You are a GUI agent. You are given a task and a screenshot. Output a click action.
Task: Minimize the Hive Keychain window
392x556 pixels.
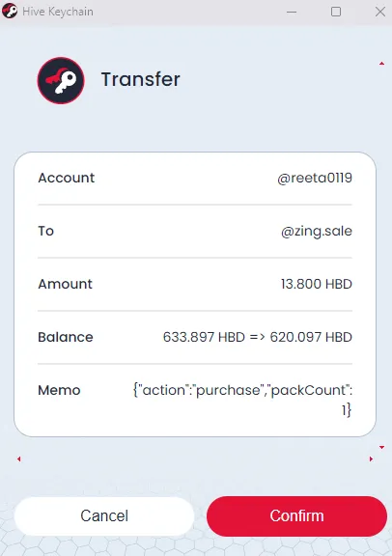[x=292, y=12]
